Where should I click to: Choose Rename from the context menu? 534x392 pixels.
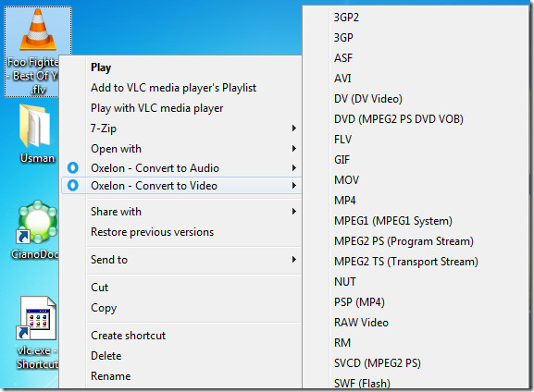[111, 376]
